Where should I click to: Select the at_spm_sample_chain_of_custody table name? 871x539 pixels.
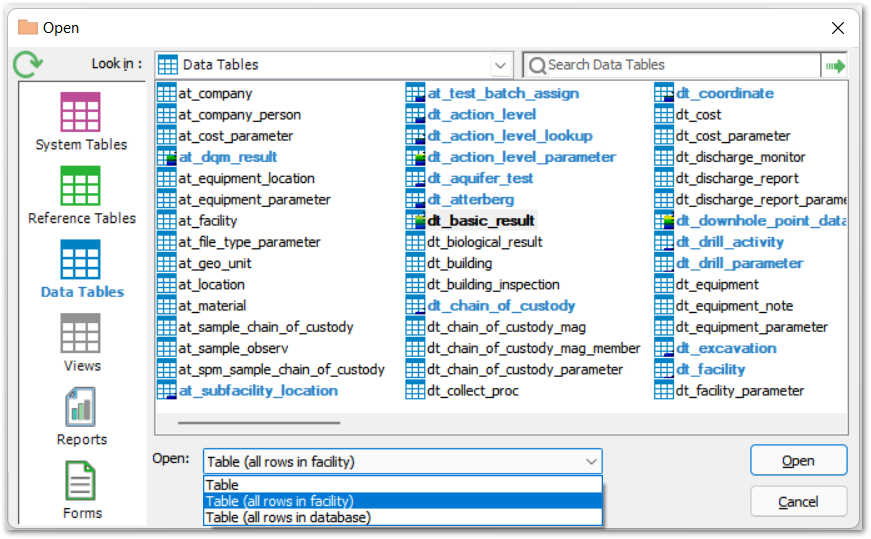click(x=281, y=369)
